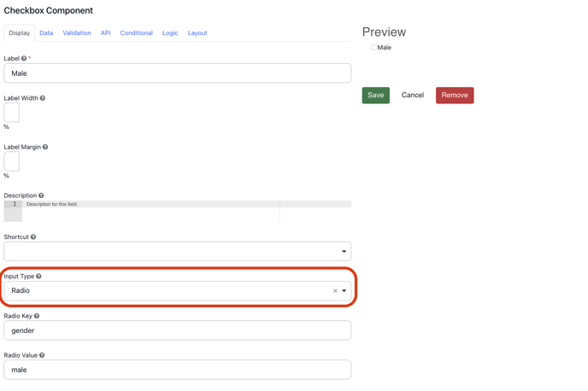
Task: Expand the Input Type dropdown arrow
Action: pos(344,291)
